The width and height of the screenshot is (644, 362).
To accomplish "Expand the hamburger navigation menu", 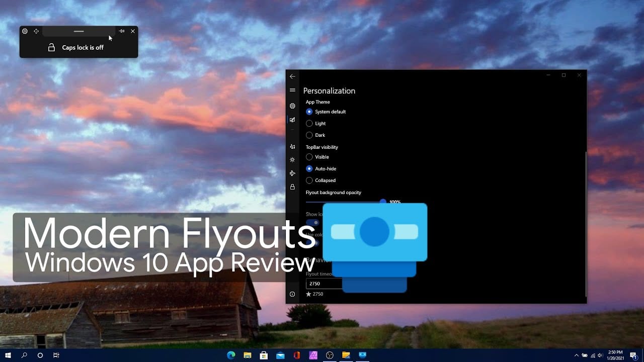I will pyautogui.click(x=292, y=90).
